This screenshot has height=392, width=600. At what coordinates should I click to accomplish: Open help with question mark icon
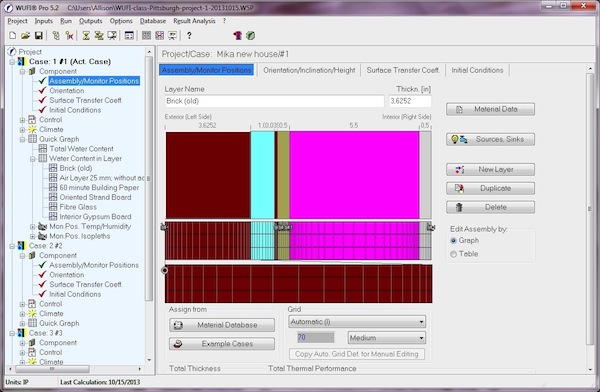pyautogui.click(x=189, y=36)
